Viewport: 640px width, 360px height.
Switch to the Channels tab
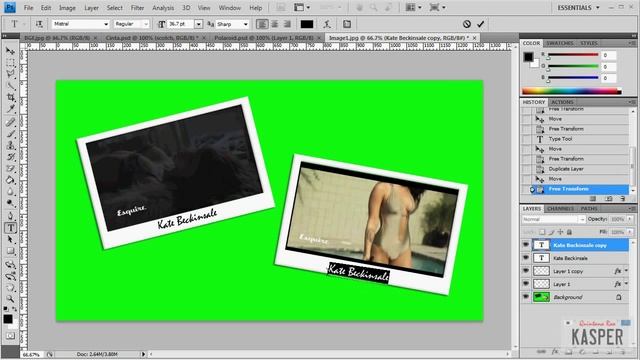(x=560, y=209)
